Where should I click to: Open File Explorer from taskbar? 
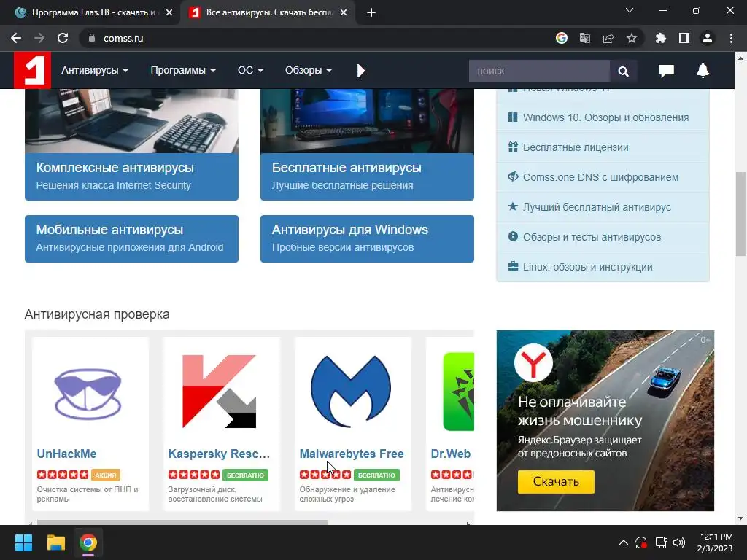point(55,542)
